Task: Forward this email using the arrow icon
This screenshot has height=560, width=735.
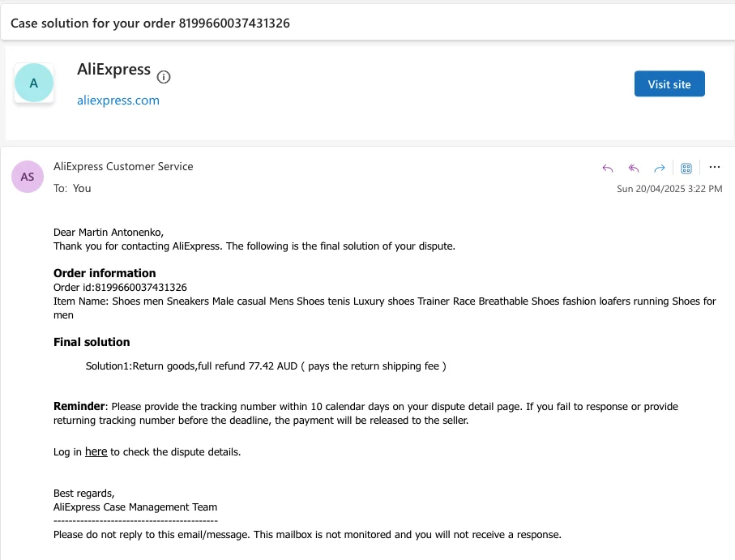Action: pos(660,168)
